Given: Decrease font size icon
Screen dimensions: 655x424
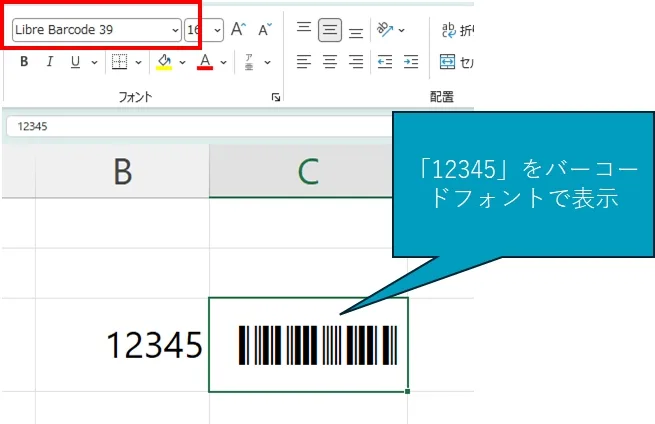Looking at the screenshot, I should click(265, 30).
